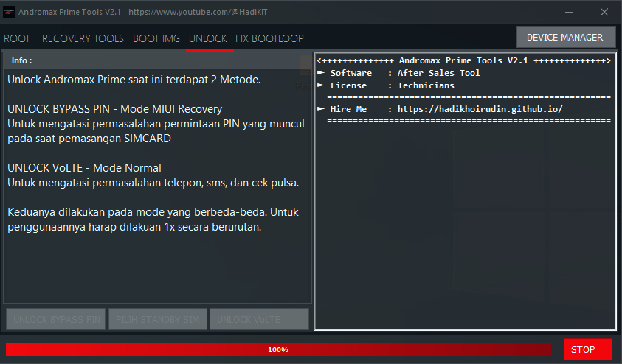Click the 'Hire Me' label in log
622x364 pixels.
pos(348,109)
